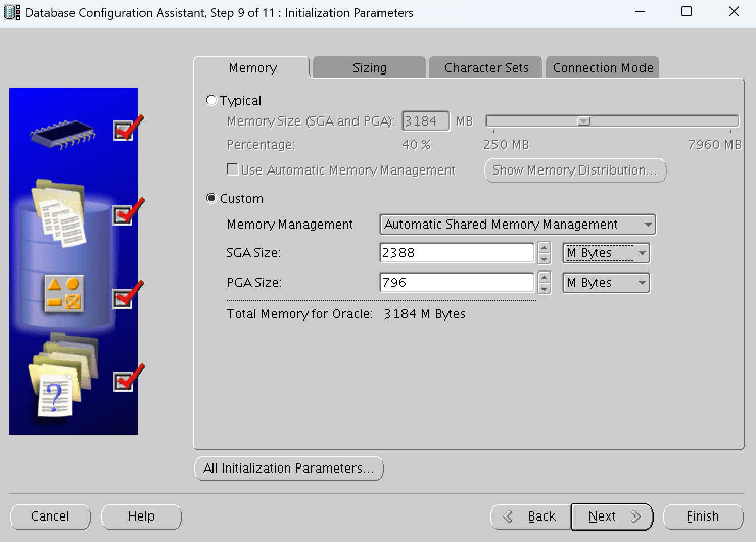This screenshot has height=542, width=756.
Task: Close the Database Configuration Assistant window
Action: (x=734, y=11)
